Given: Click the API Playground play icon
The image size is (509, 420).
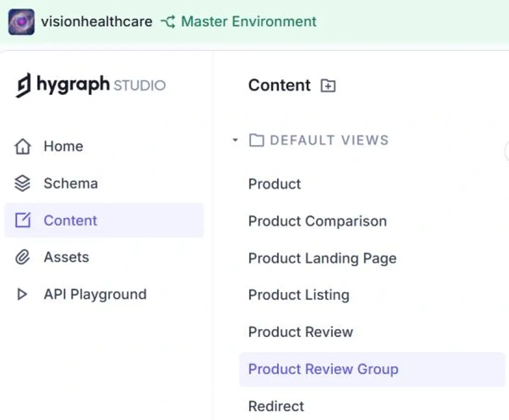Looking at the screenshot, I should coord(22,294).
